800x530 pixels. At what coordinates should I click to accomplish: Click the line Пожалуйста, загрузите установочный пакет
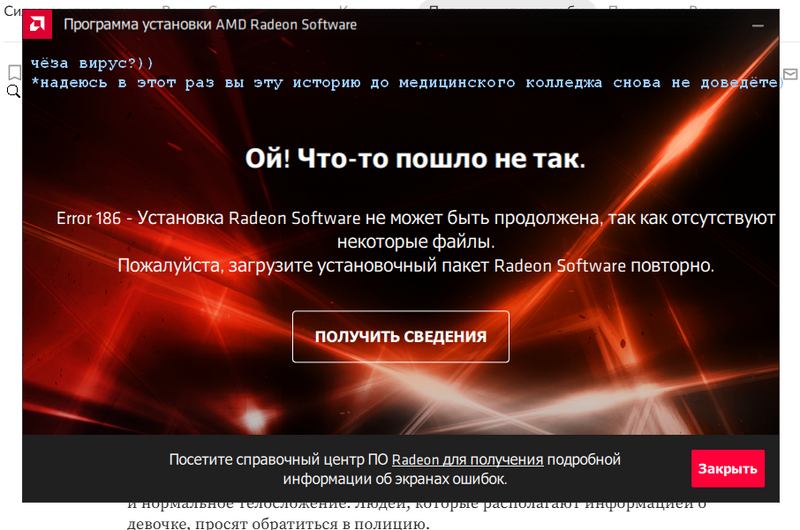point(416,266)
